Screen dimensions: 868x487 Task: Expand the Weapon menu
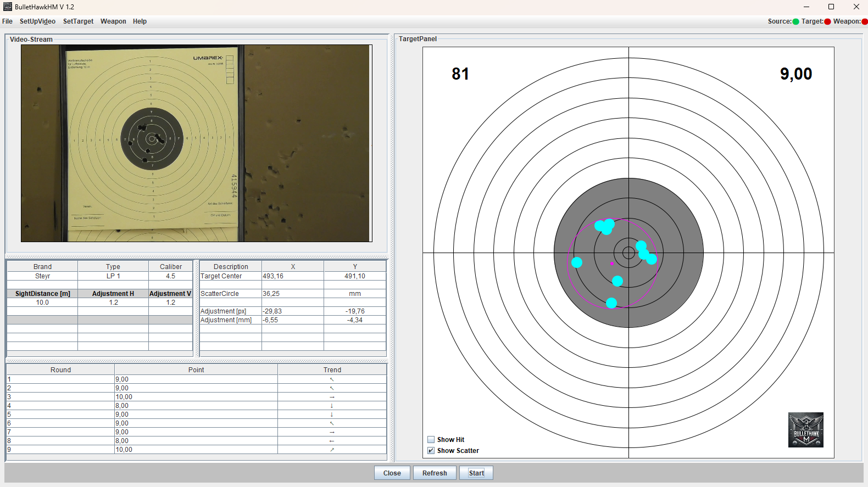(113, 21)
